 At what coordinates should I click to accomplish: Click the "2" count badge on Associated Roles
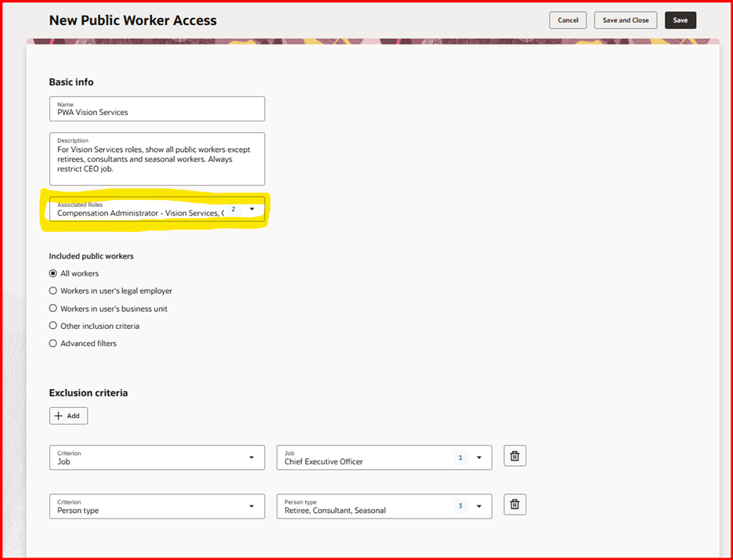tap(233, 209)
